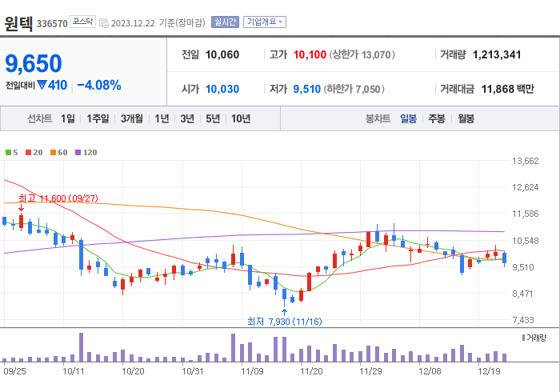
Task: Click the price change amount 410
Action: point(58,86)
